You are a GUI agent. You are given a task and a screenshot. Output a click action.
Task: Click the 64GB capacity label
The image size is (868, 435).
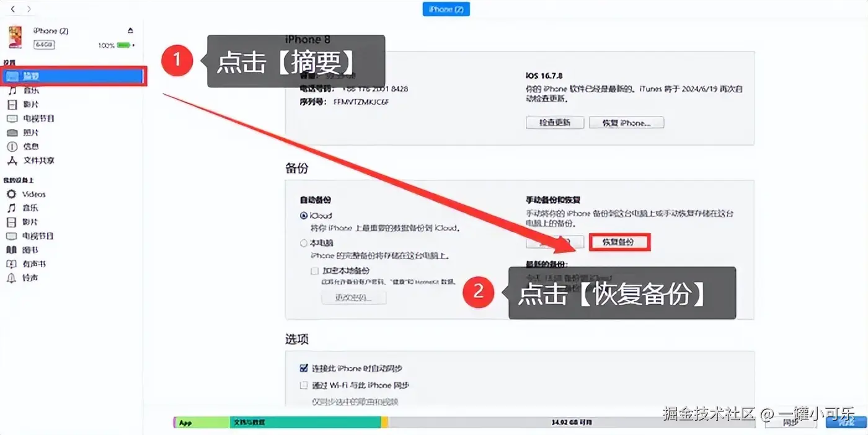pyautogui.click(x=44, y=45)
